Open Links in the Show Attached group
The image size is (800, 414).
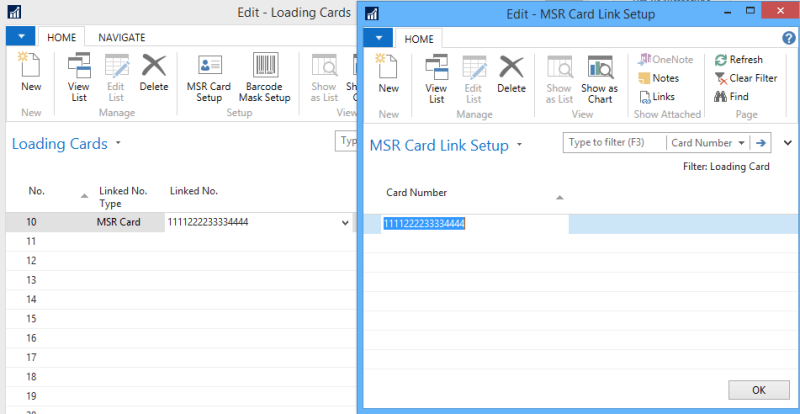(x=657, y=96)
